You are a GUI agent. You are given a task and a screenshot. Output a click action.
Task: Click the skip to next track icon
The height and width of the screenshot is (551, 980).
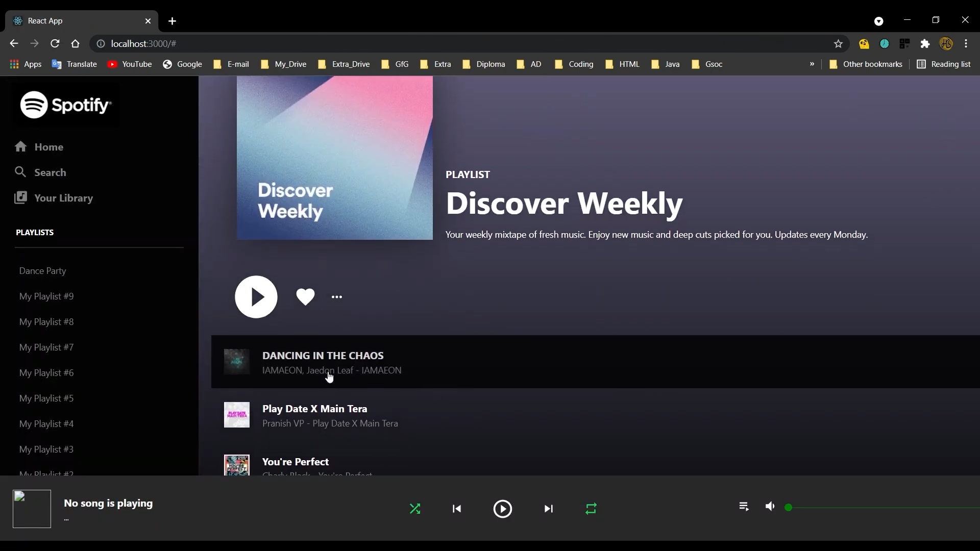coord(548,509)
